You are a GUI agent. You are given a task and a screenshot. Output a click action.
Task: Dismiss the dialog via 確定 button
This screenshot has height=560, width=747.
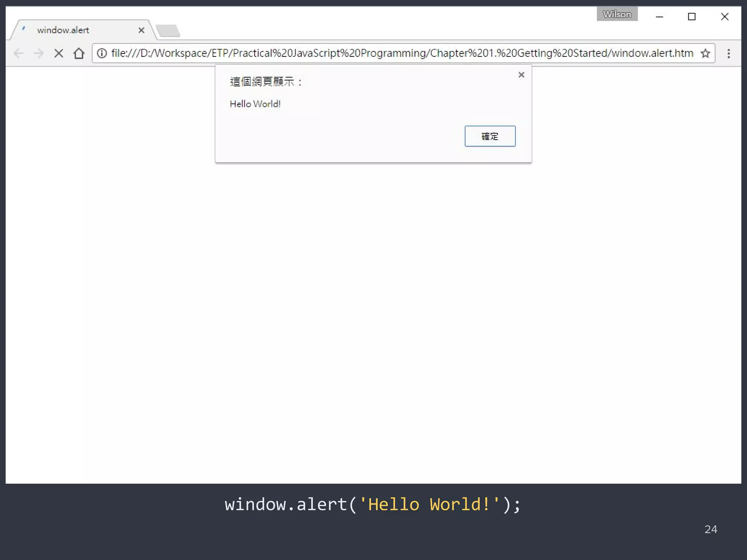click(x=490, y=136)
